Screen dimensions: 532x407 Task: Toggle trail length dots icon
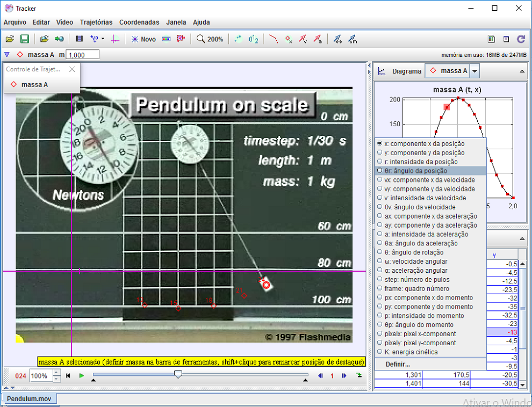click(x=239, y=39)
